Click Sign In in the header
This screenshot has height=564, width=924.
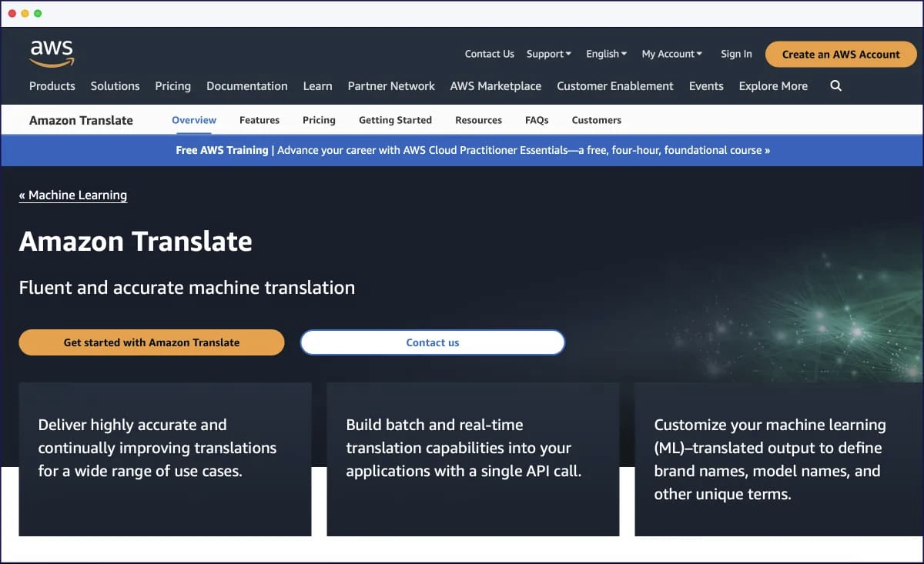tap(736, 54)
